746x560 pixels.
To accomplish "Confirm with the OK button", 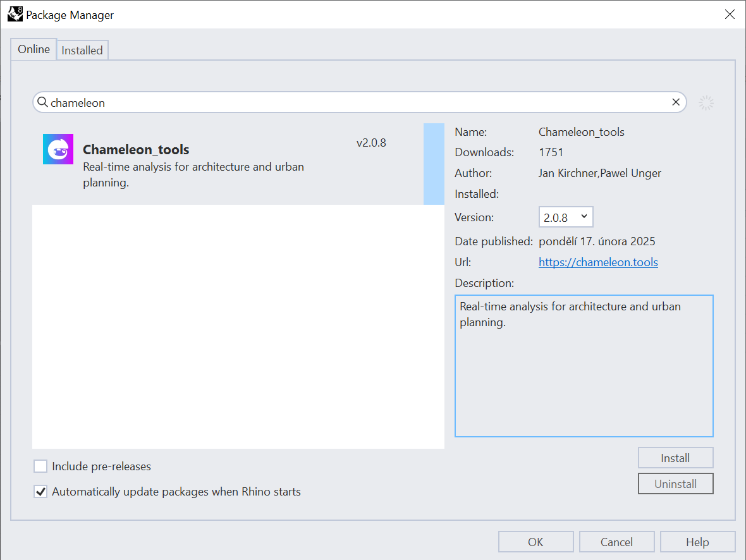I will [535, 542].
